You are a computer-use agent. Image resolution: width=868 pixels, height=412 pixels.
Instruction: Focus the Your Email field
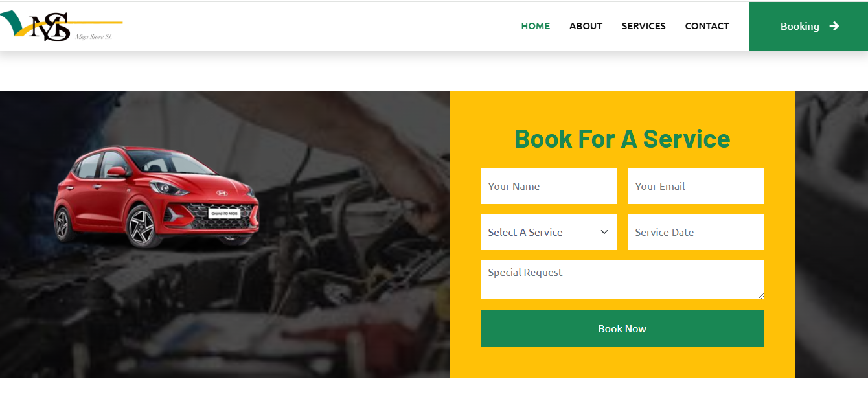[696, 186]
